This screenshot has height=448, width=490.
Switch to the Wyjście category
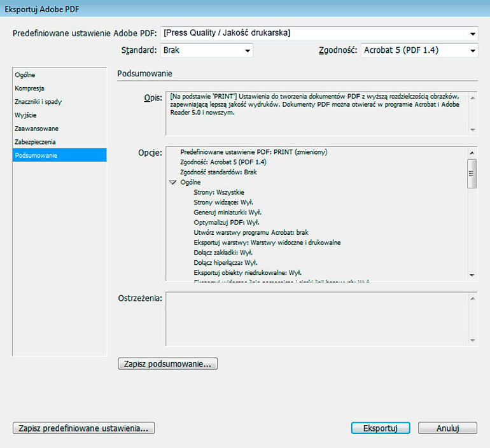[59, 115]
